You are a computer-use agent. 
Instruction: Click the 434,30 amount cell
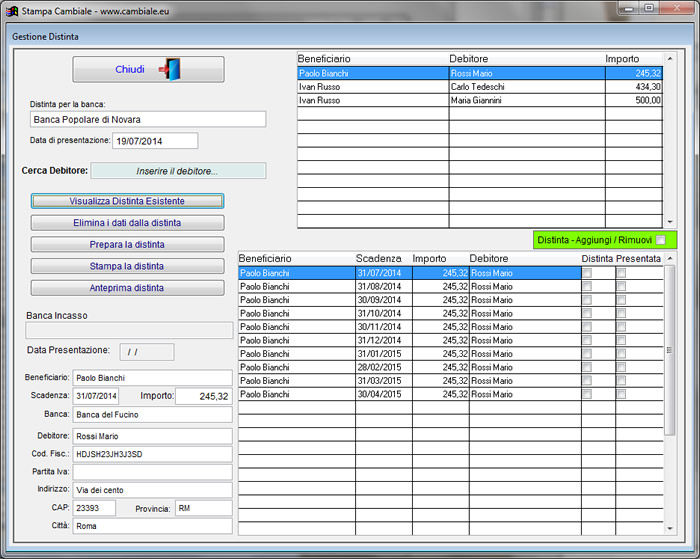(x=634, y=87)
